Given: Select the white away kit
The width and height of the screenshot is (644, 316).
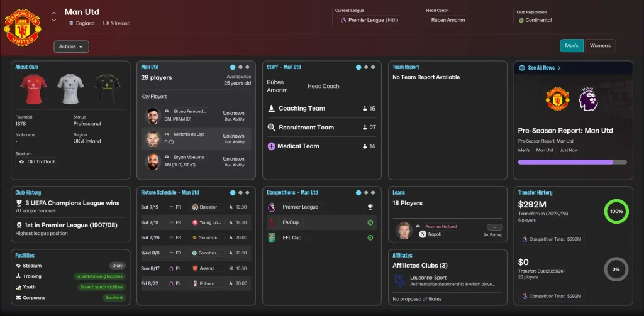Looking at the screenshot, I should pos(70,89).
